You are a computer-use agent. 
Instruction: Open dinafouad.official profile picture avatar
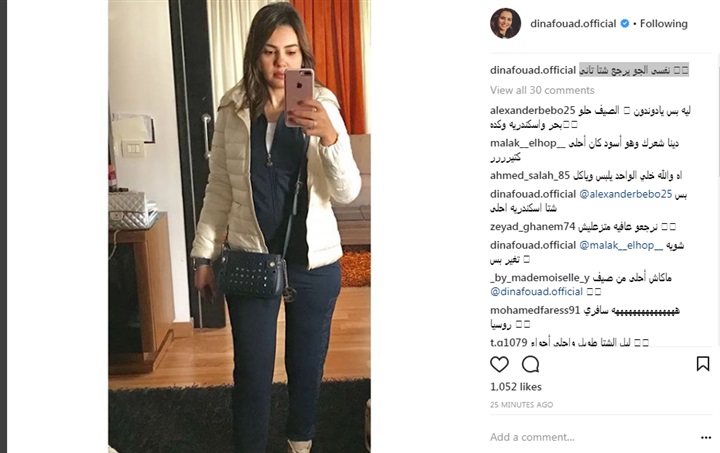point(505,23)
